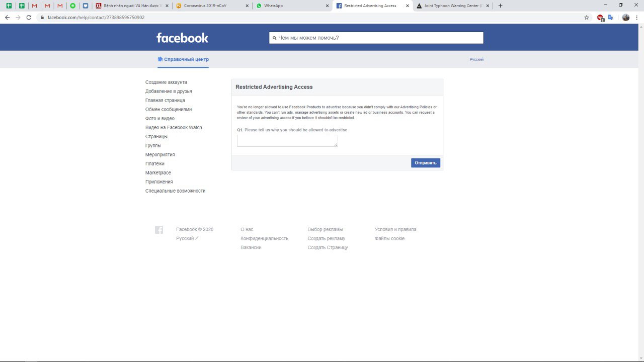Open the red adblock extension icon
Image resolution: width=644 pixels, height=362 pixels.
(x=600, y=17)
